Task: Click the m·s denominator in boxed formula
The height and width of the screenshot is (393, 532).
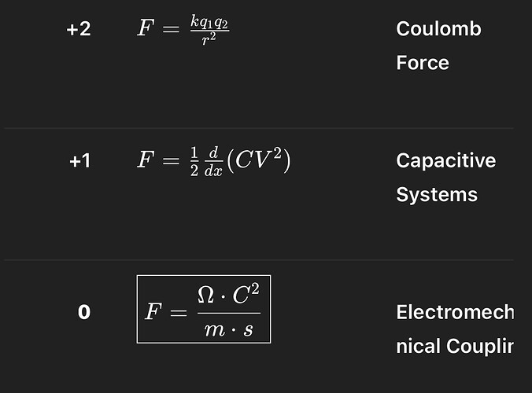Action: pyautogui.click(x=229, y=329)
